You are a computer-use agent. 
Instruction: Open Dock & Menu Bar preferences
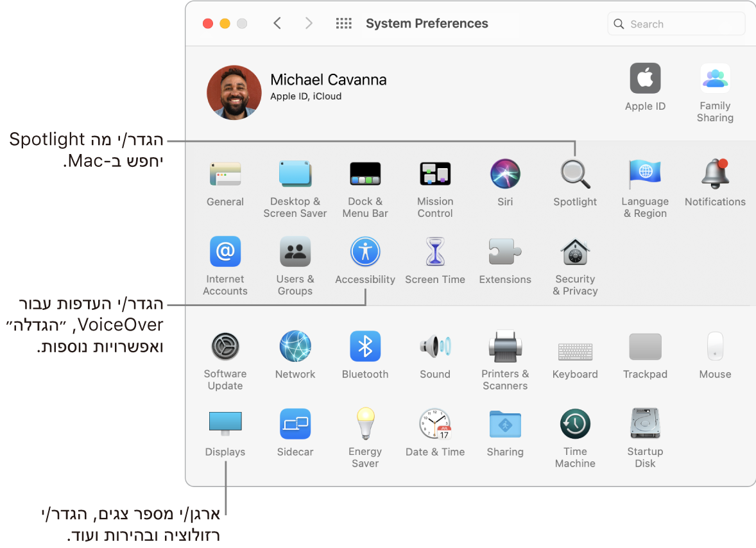[365, 174]
